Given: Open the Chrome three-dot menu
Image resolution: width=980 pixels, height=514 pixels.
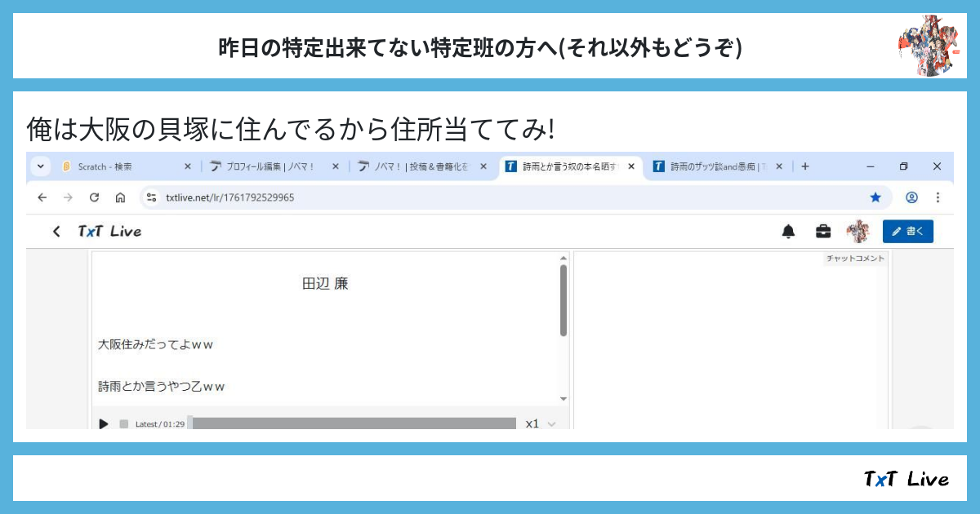Looking at the screenshot, I should coord(938,197).
